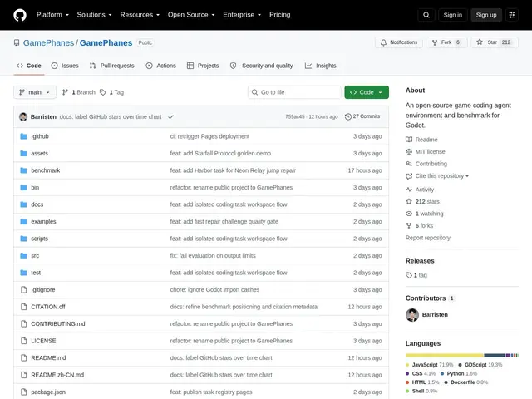
Task: Open commit 'feat: add Starfall Protocol golden demo'
Action: (x=220, y=153)
